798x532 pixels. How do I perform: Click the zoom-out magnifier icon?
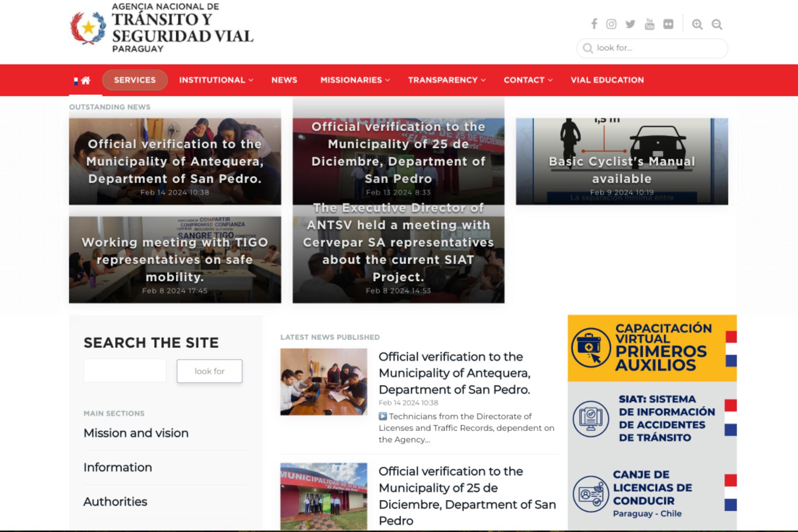[716, 24]
